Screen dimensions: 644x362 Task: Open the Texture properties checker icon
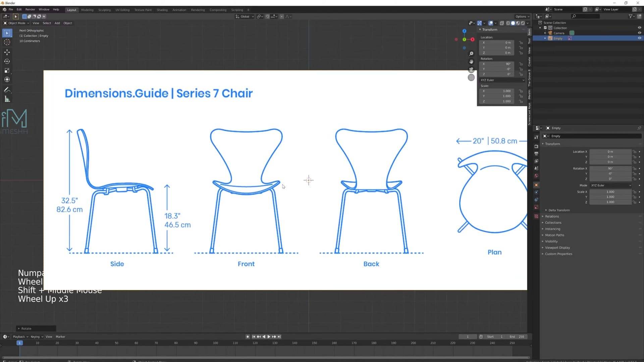(536, 217)
